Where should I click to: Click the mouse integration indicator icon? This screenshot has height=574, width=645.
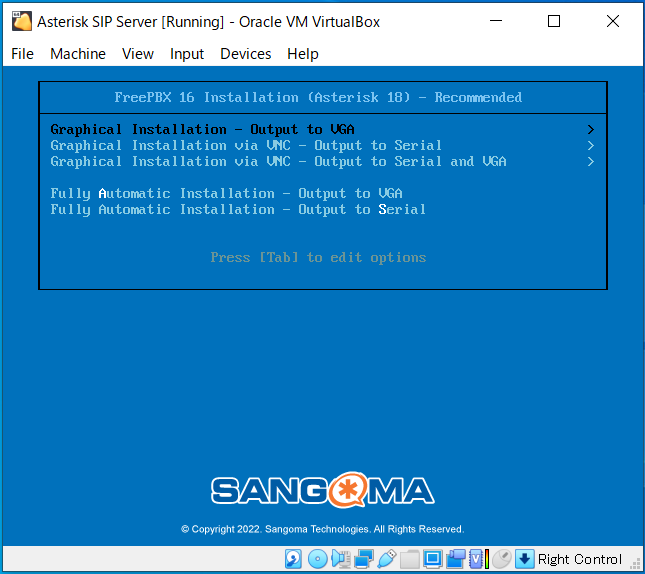pyautogui.click(x=501, y=559)
